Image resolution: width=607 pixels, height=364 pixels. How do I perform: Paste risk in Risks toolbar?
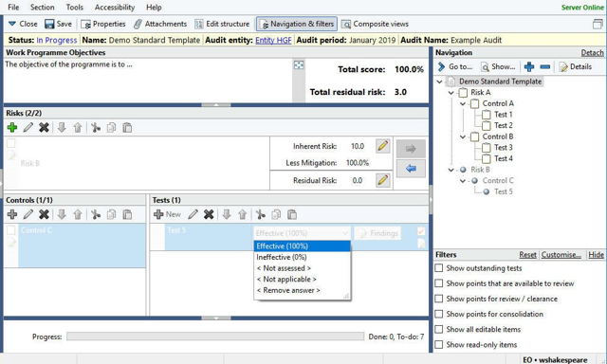[127, 127]
